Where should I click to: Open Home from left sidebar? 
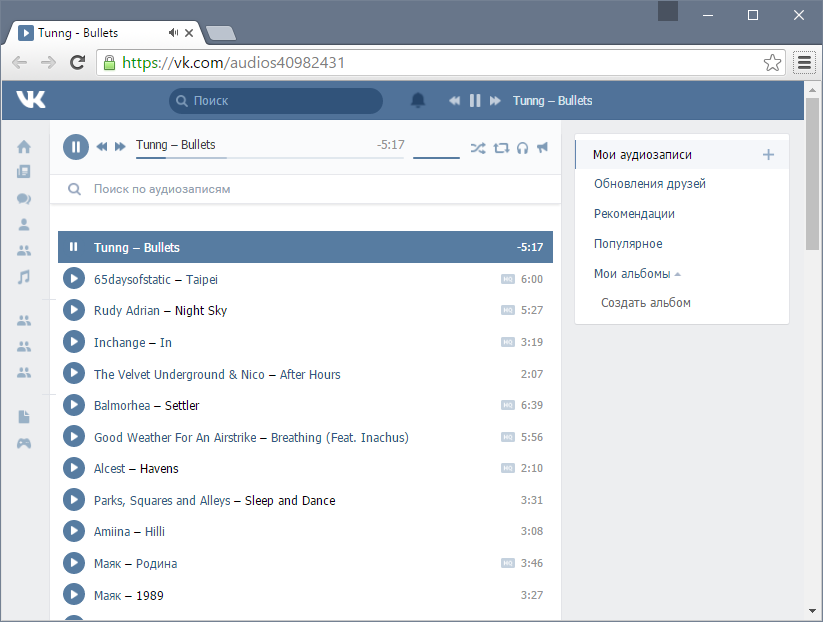coord(24,147)
